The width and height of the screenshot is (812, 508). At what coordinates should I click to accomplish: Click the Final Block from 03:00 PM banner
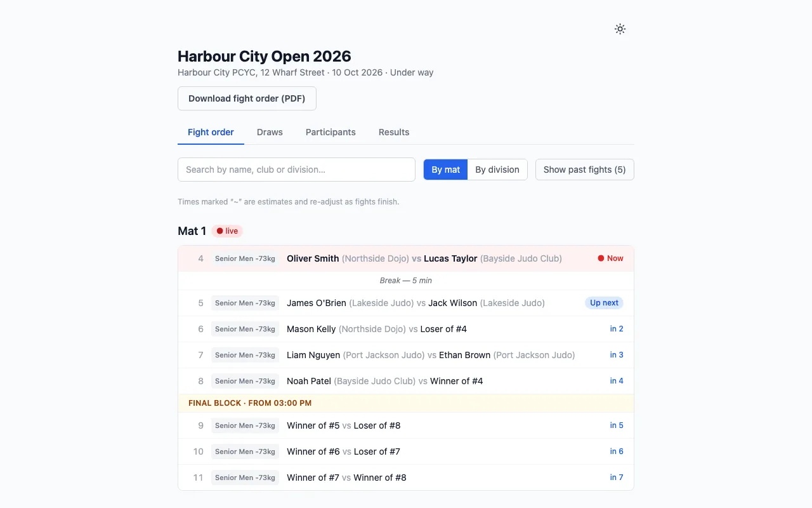click(406, 403)
